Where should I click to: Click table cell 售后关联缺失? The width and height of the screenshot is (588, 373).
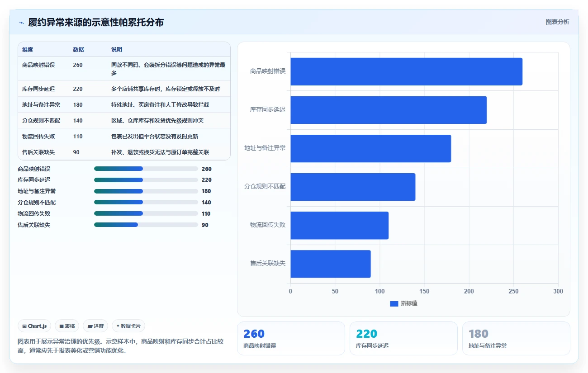click(38, 152)
